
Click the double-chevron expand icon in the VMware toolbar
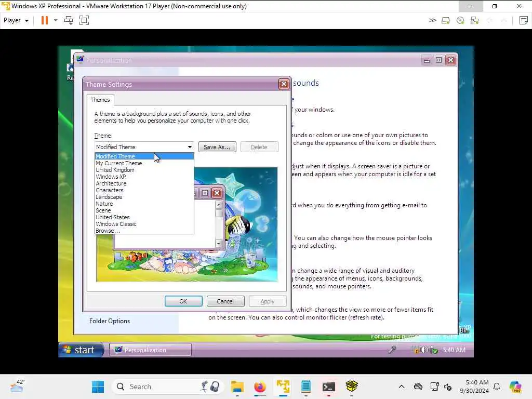(432, 20)
